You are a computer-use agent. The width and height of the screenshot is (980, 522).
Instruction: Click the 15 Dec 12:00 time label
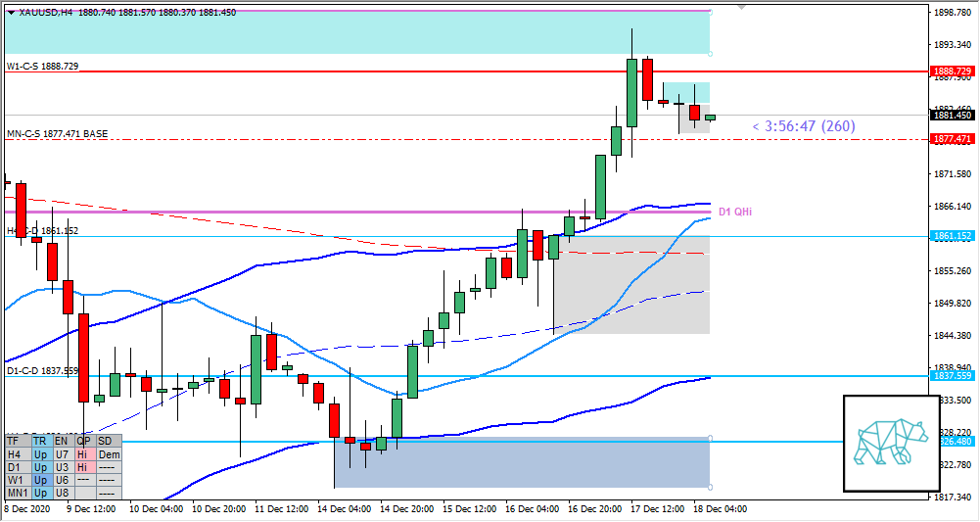[x=469, y=509]
